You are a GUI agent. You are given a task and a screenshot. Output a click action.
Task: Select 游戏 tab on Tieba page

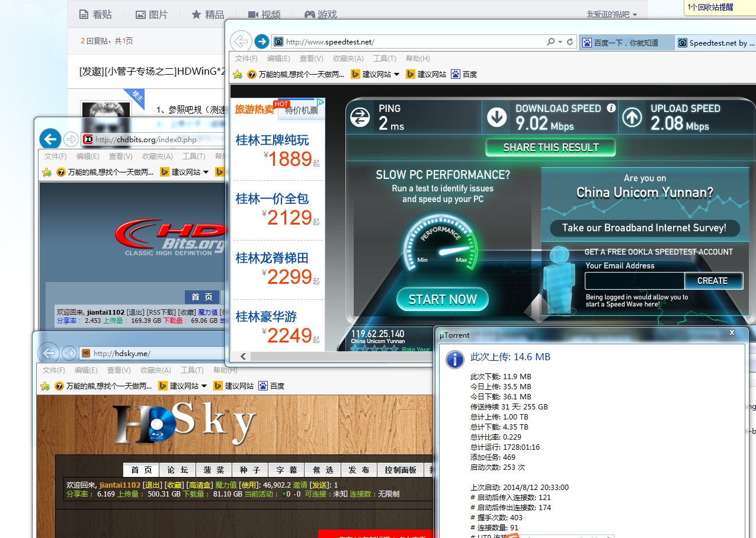[x=321, y=14]
